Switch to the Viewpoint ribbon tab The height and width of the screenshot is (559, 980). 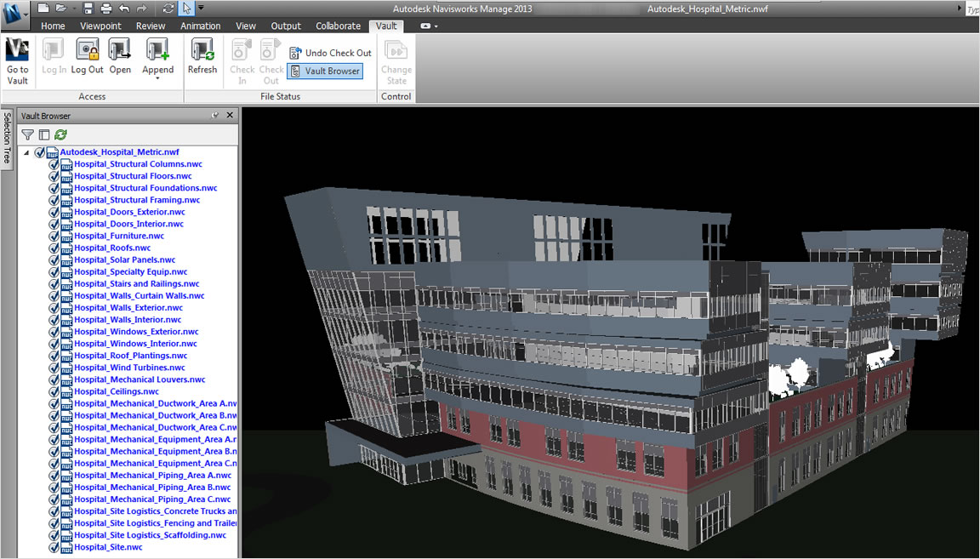[100, 26]
